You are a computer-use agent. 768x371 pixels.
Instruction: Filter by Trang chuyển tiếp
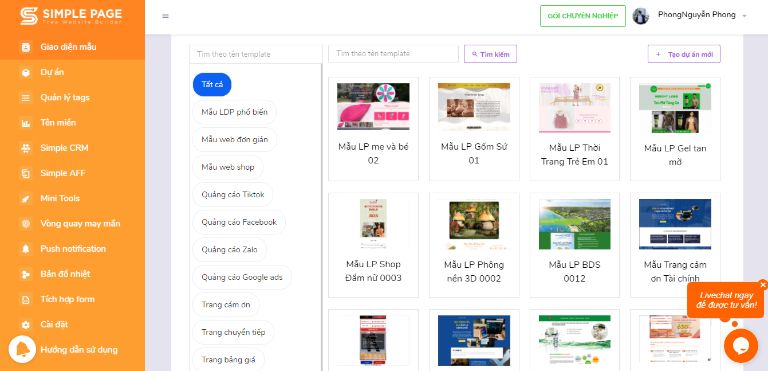pyautogui.click(x=233, y=332)
